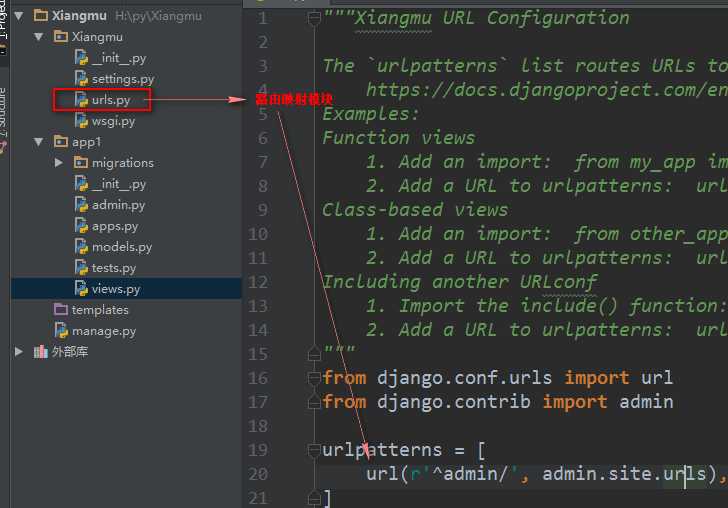Click the app1 folder icon
This screenshot has width=728, height=508.
point(61,141)
